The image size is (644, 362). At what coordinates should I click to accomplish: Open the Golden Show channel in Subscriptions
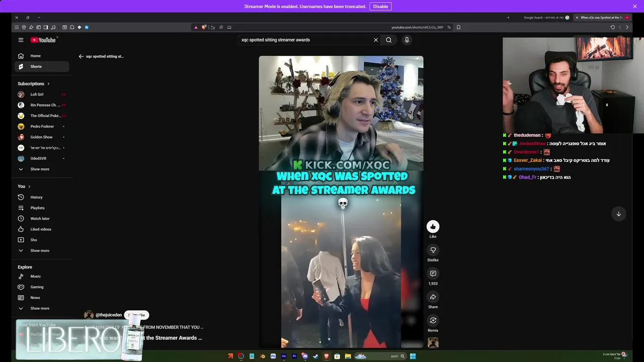pos(41,137)
